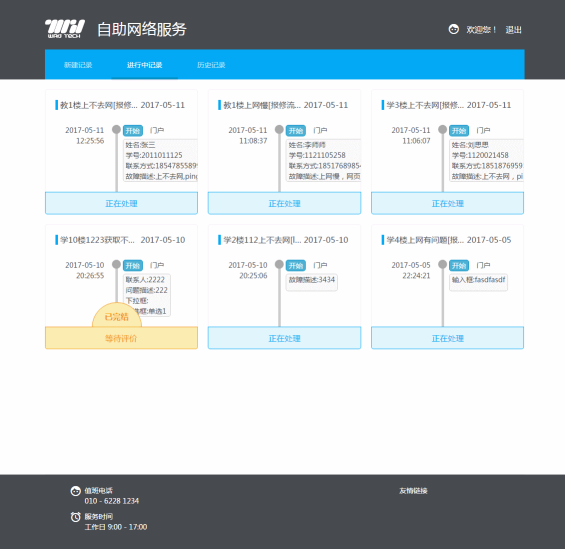This screenshot has width=565, height=549.
Task: Click 正在处理 under the 教1楼上不去网 record
Action: point(121,204)
